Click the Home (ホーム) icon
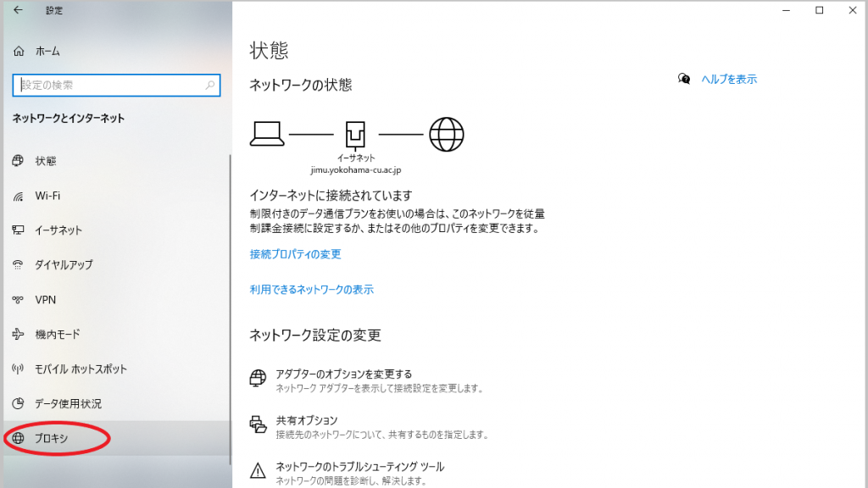 pyautogui.click(x=19, y=52)
